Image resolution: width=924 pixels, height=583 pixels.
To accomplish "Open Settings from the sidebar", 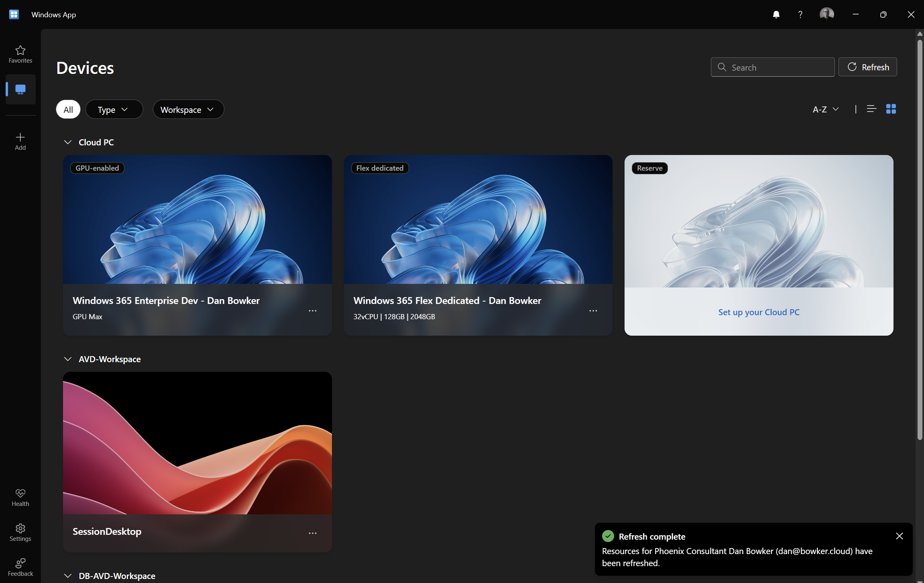I will pyautogui.click(x=20, y=533).
